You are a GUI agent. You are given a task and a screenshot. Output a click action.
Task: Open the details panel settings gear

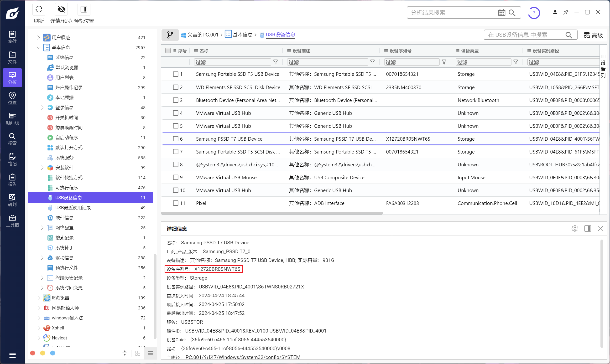pyautogui.click(x=575, y=228)
